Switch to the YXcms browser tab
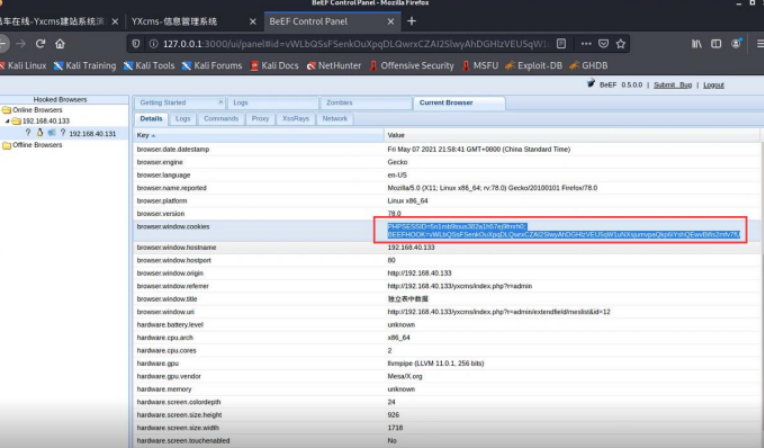The height and width of the screenshot is (448, 764). click(192, 21)
